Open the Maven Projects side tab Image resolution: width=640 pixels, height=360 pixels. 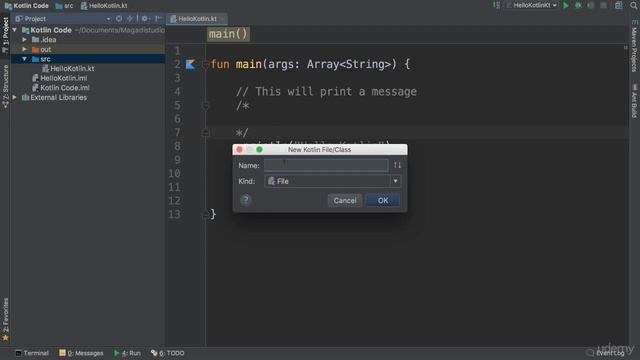tap(634, 47)
